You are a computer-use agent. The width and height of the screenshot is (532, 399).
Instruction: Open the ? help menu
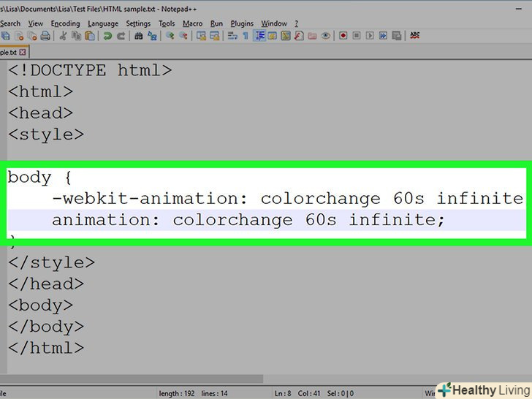[296, 23]
